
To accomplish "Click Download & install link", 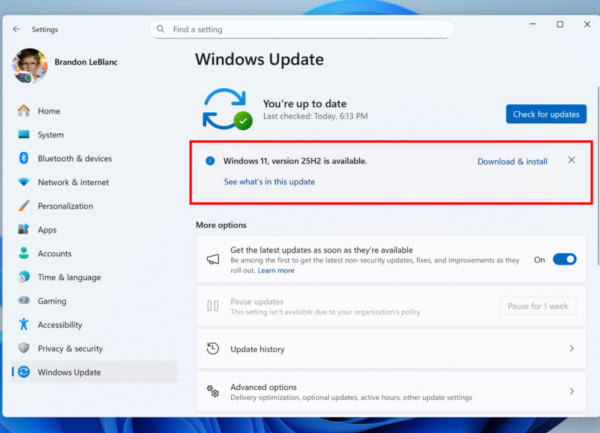I will tap(512, 161).
